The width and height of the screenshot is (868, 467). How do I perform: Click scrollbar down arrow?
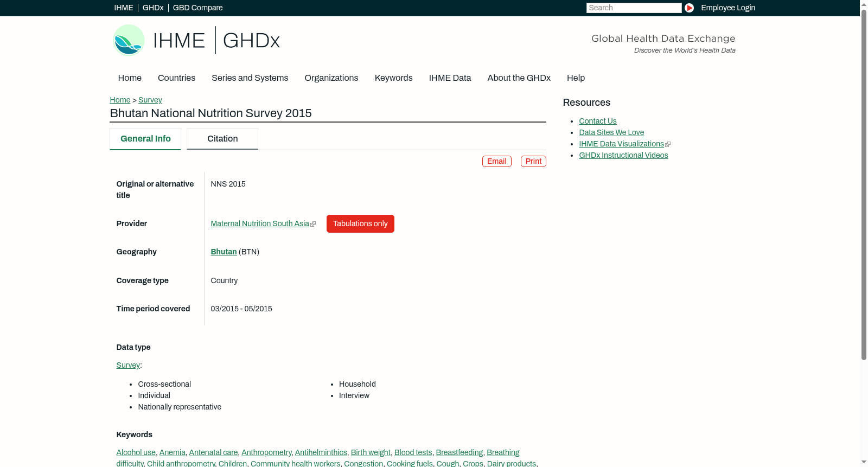tap(864, 463)
